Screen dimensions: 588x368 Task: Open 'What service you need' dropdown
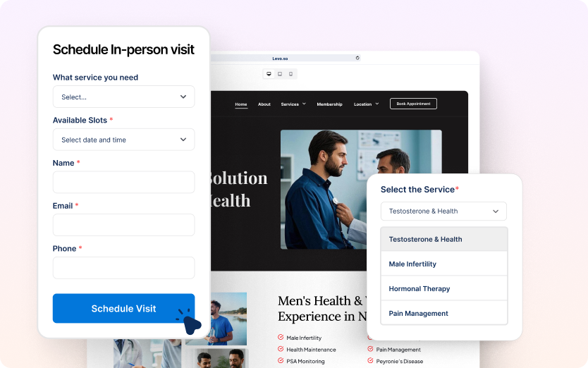pyautogui.click(x=124, y=97)
